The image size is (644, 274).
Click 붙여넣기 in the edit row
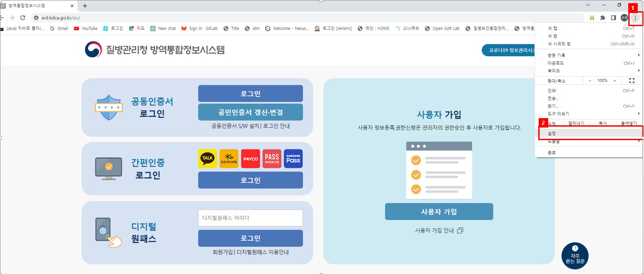(629, 123)
